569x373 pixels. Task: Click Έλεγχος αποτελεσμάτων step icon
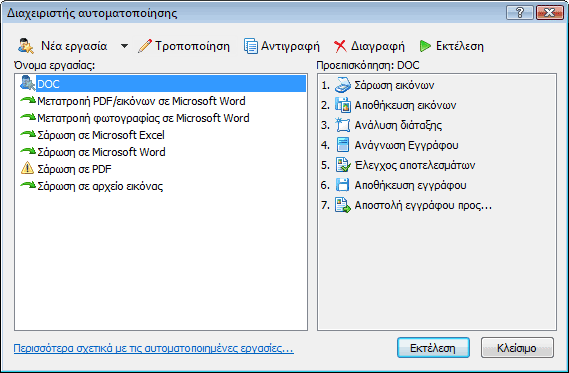(343, 165)
